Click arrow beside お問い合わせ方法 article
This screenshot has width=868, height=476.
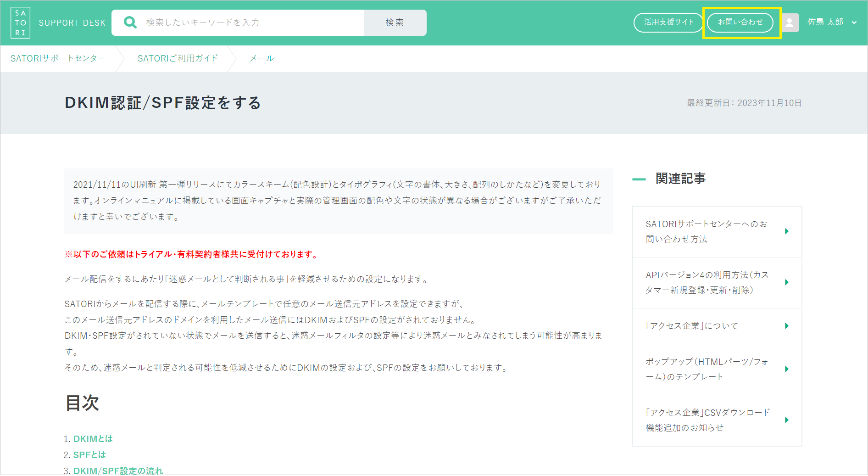tap(787, 231)
